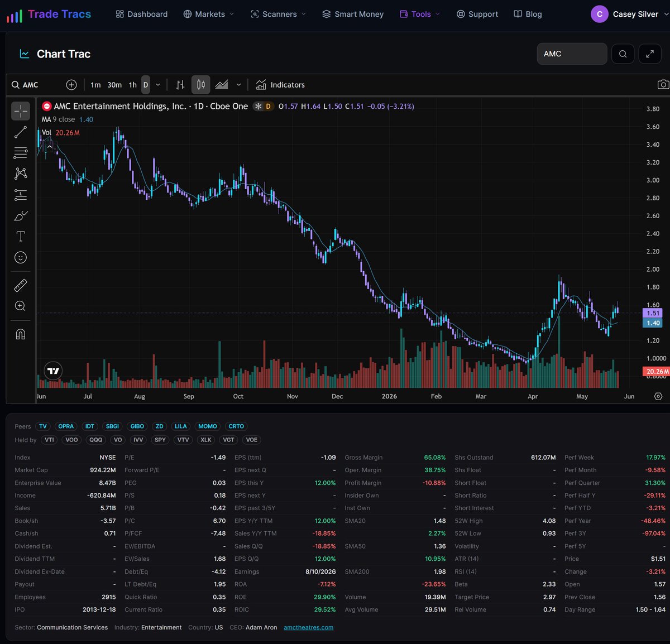Click the IDT peer ticker
The height and width of the screenshot is (644, 670).
tap(90, 426)
